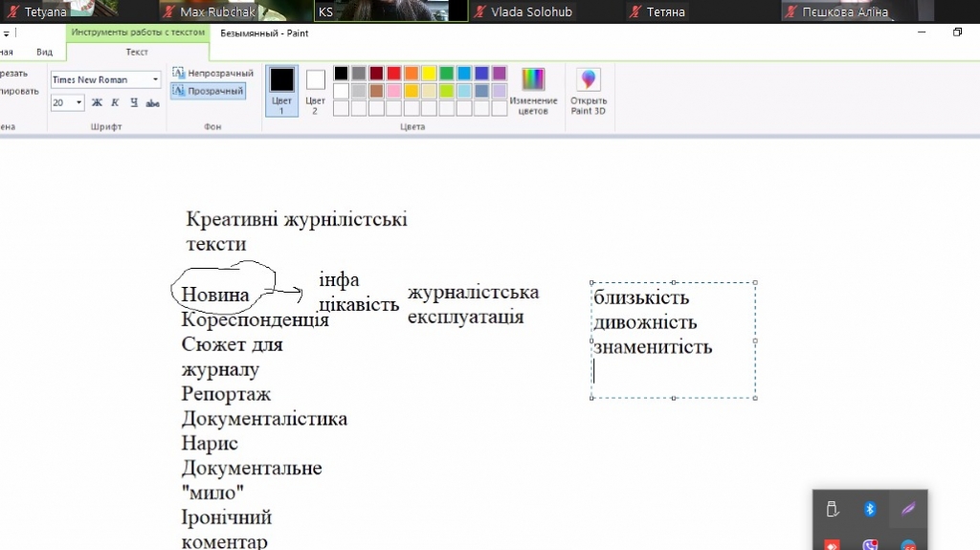Click the word експлуатація on canvas
980x550 pixels.
point(466,317)
